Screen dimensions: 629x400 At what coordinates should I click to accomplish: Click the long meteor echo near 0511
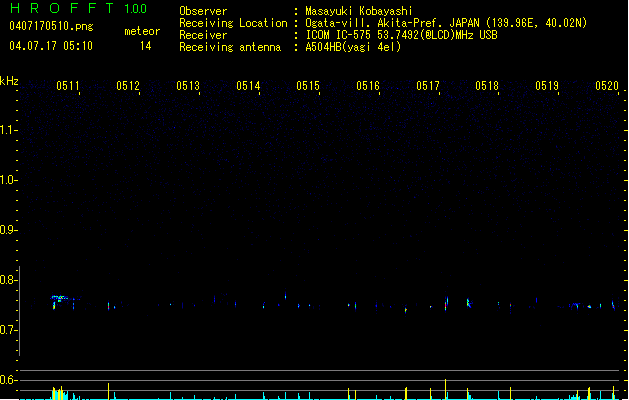coord(60,298)
